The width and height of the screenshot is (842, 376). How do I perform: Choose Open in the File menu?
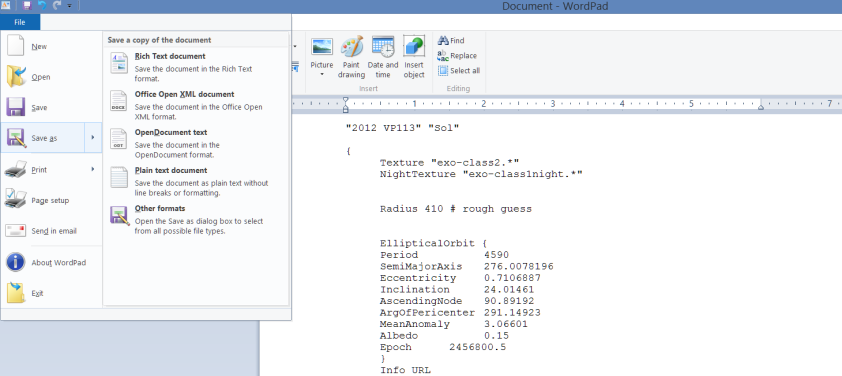[x=51, y=77]
